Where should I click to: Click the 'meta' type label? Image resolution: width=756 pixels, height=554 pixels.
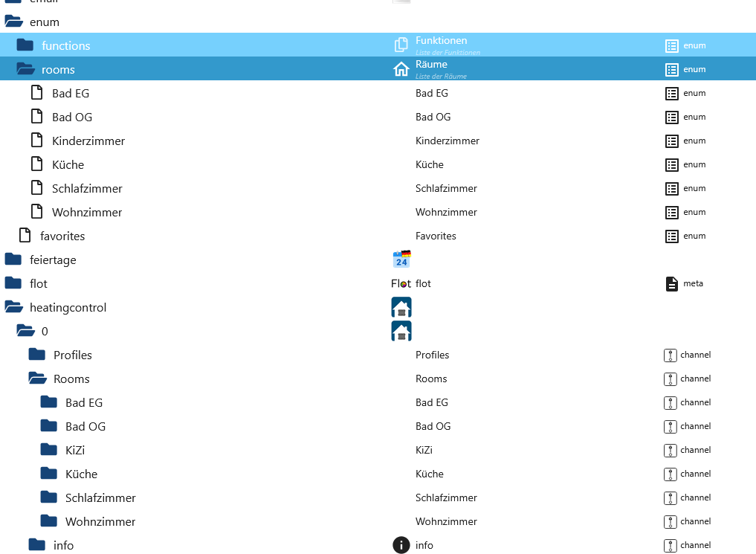pyautogui.click(x=693, y=283)
